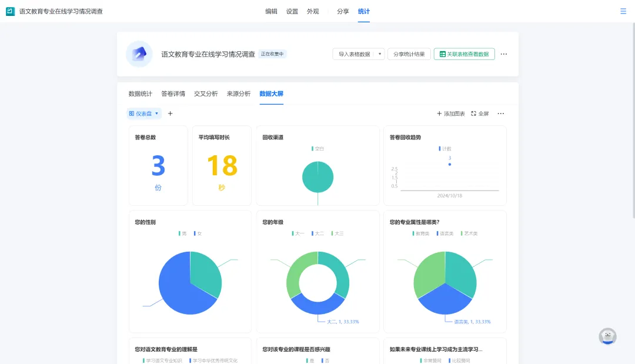Click the table icon in 关联表格查看数据
635x364 pixels.
[443, 54]
